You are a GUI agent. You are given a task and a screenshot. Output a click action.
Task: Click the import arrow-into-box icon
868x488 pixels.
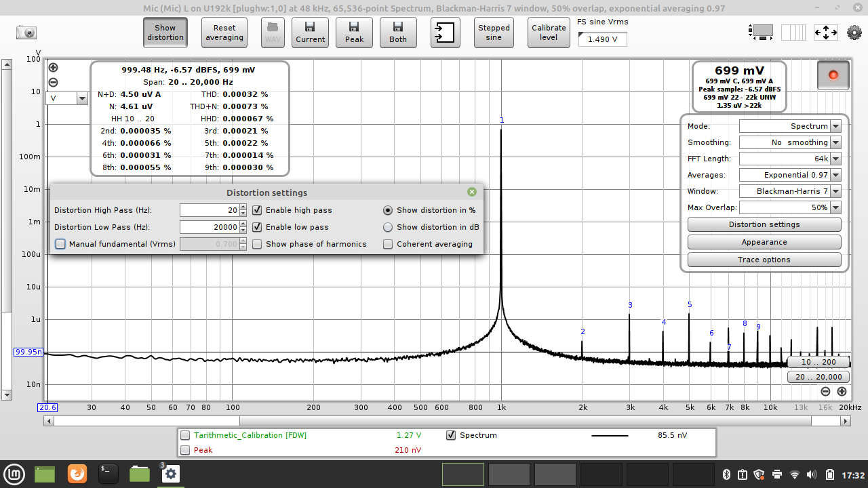pyautogui.click(x=445, y=33)
